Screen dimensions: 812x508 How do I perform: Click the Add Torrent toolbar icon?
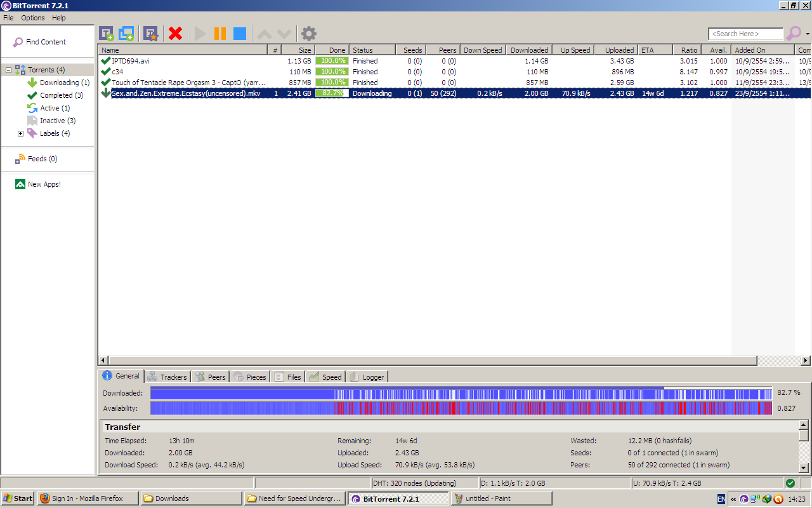[106, 34]
